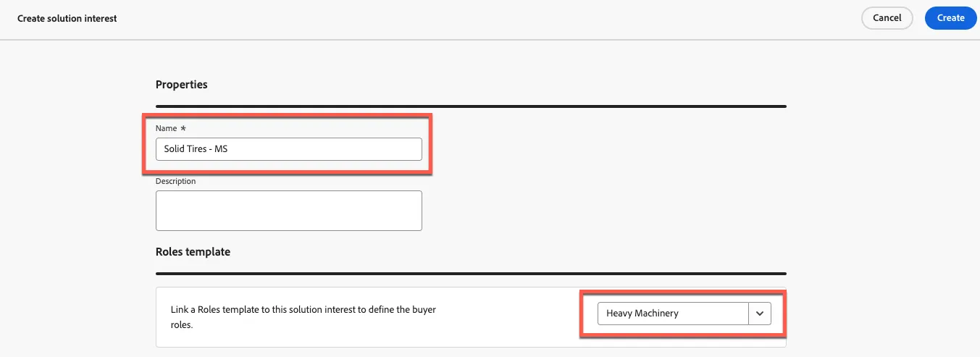Open the Heavy Machinery roles template dropdown
The width and height of the screenshot is (980, 357).
(x=684, y=314)
